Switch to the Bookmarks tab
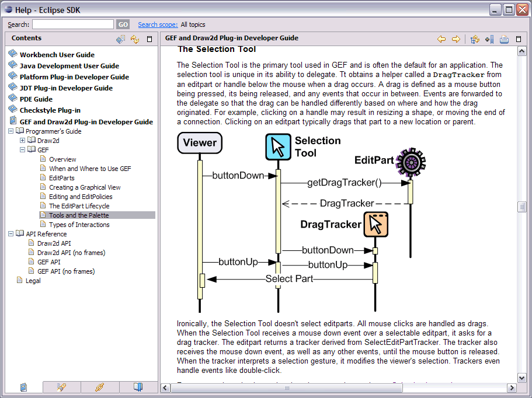The height and width of the screenshot is (398, 532). [138, 387]
